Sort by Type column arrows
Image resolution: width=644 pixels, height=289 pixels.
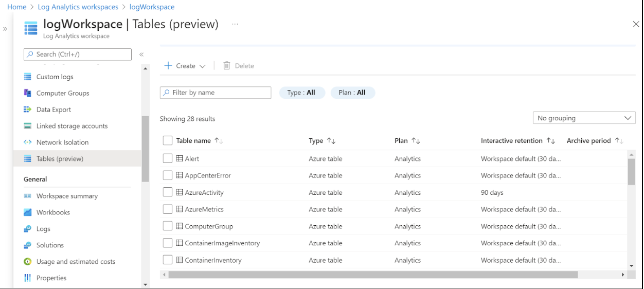point(331,141)
